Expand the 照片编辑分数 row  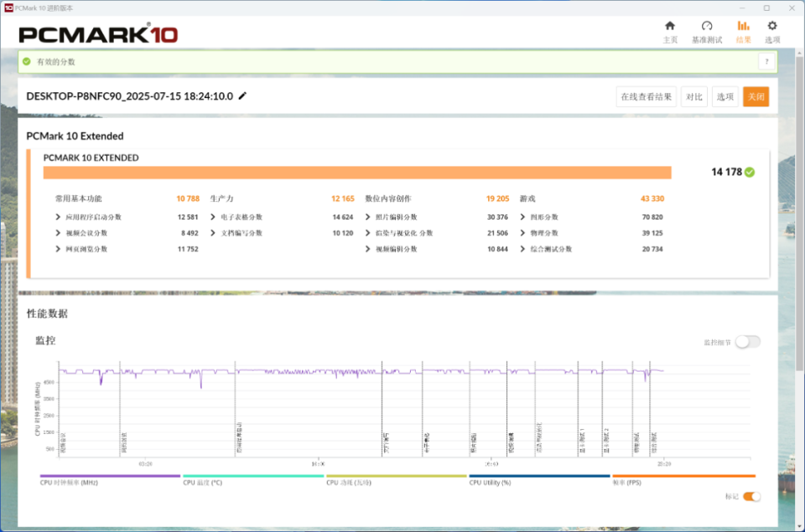click(367, 217)
